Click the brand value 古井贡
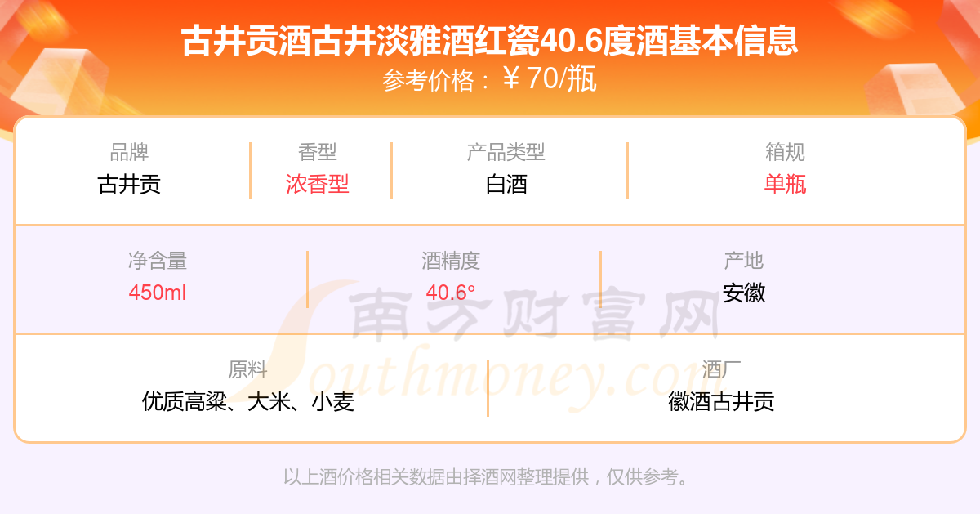The image size is (980, 514). pos(129,184)
